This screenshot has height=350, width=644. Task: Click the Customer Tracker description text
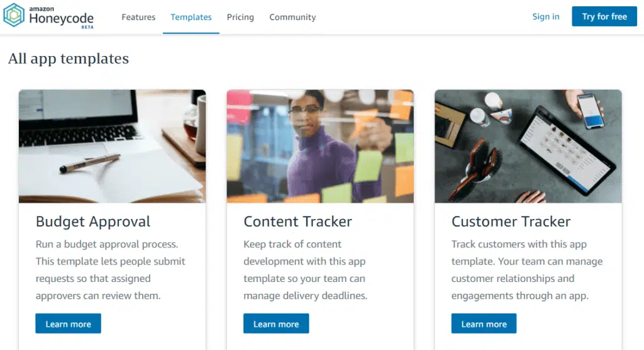(527, 269)
